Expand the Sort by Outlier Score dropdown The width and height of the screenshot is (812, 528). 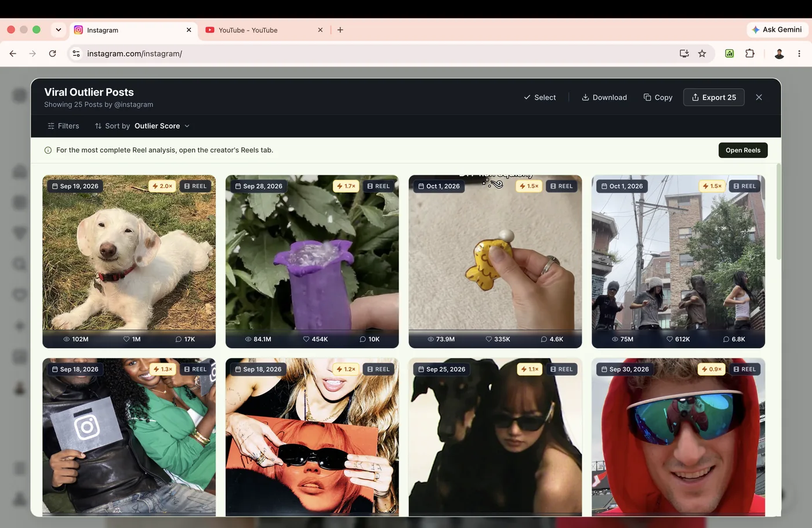(142, 126)
